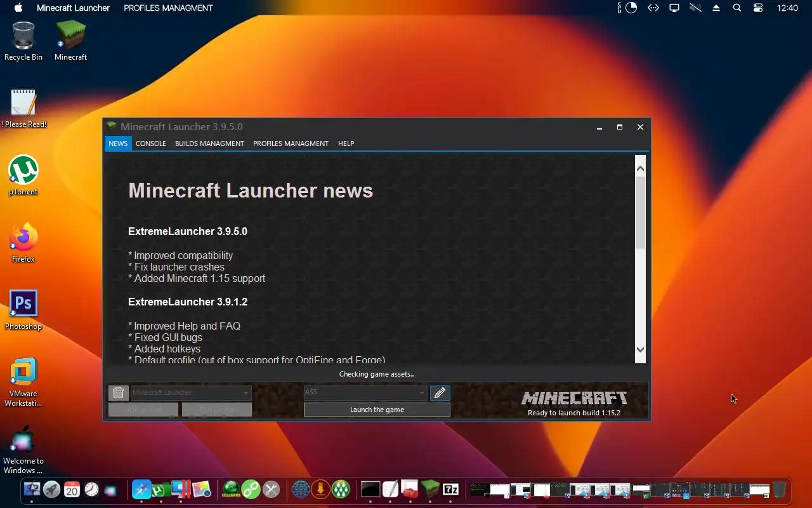
Task: Click the 'Checking game assets...' status text
Action: tap(377, 374)
